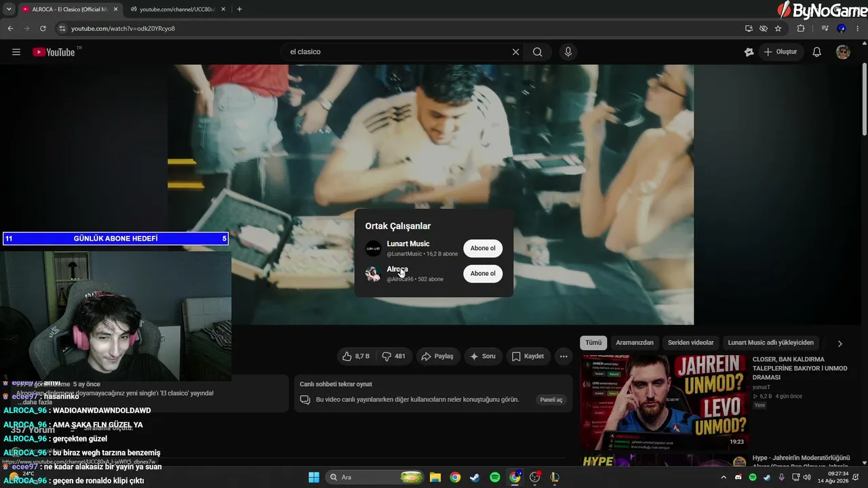Subscribe to Lunart Music with Abone ol

(483, 248)
